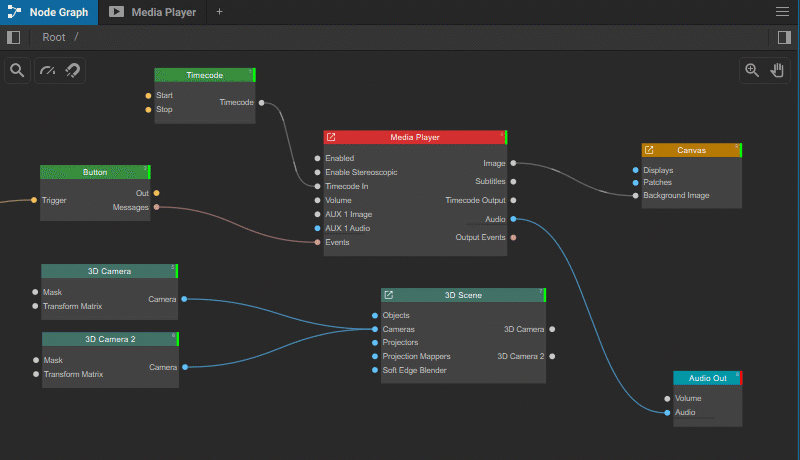Select the Button node header
800x460 pixels.
(x=95, y=172)
